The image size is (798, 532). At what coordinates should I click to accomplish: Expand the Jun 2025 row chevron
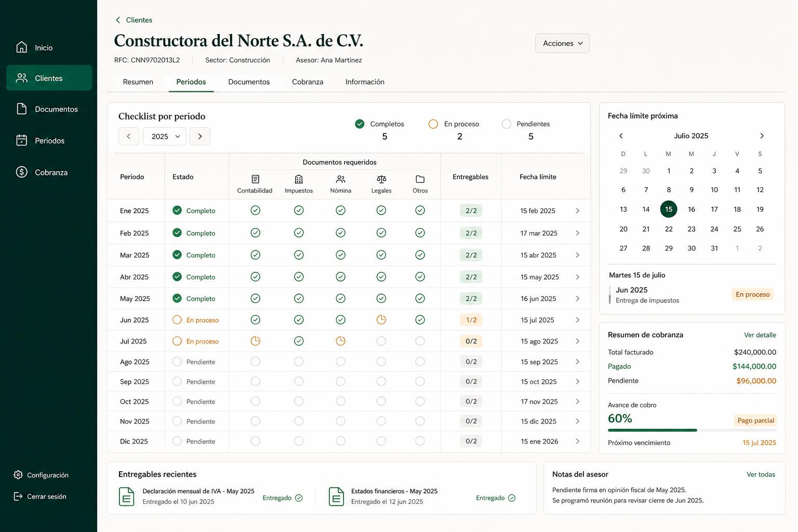(x=577, y=320)
